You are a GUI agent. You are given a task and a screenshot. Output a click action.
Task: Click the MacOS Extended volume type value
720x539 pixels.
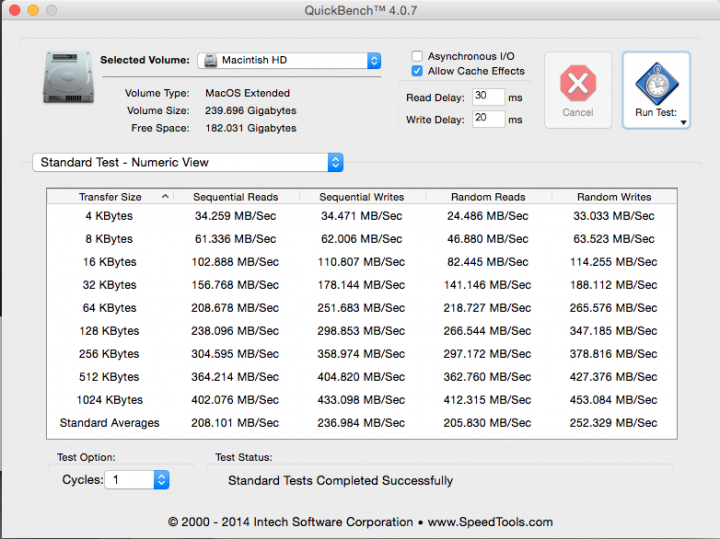click(x=248, y=93)
